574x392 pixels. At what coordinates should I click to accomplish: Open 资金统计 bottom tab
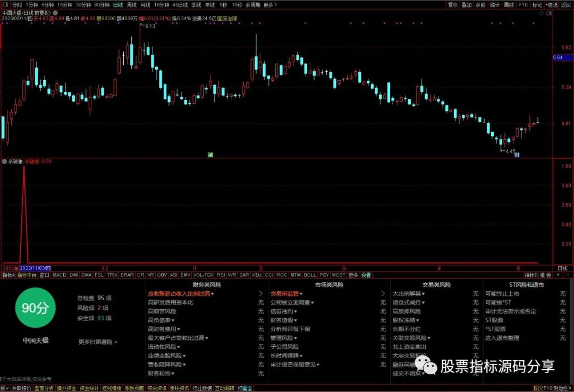89,388
